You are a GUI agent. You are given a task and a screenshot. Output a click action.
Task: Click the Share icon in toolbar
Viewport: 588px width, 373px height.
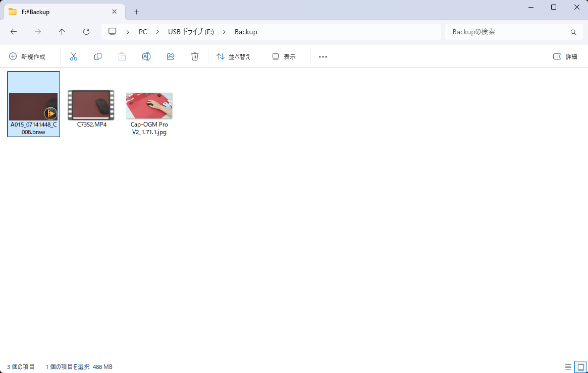(171, 56)
